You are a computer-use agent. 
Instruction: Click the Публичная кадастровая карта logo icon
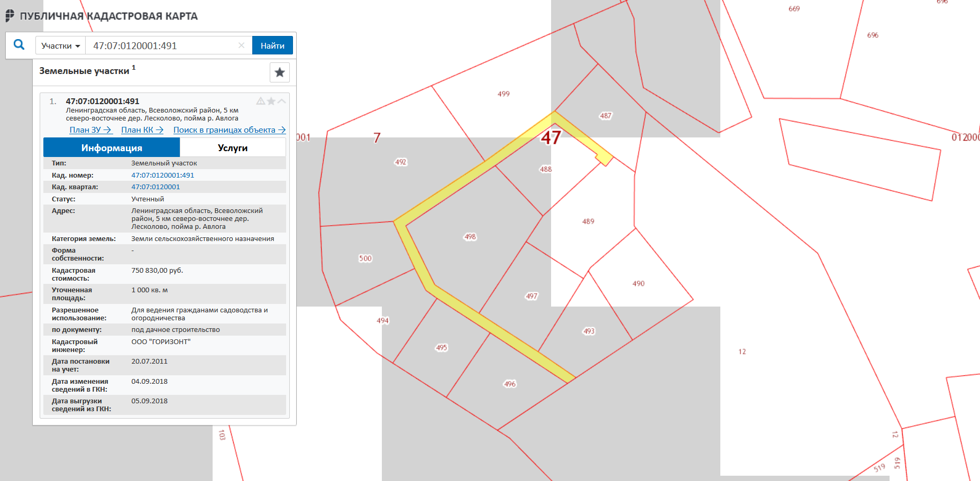pyautogui.click(x=10, y=16)
